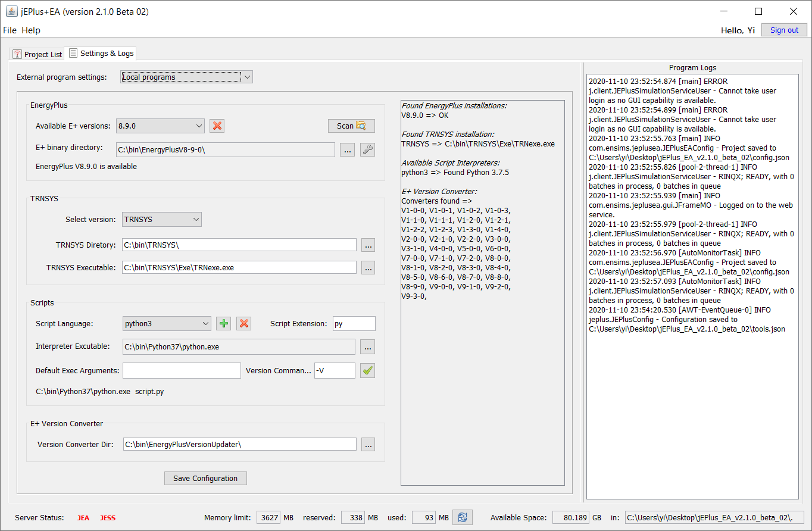Select the Settings & Logs tab

tap(101, 54)
